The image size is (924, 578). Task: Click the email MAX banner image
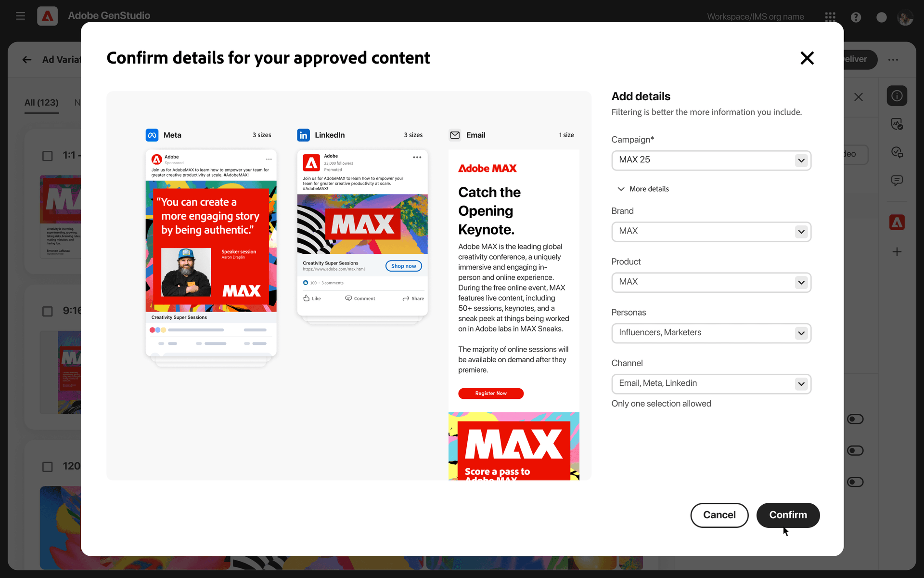point(514,446)
